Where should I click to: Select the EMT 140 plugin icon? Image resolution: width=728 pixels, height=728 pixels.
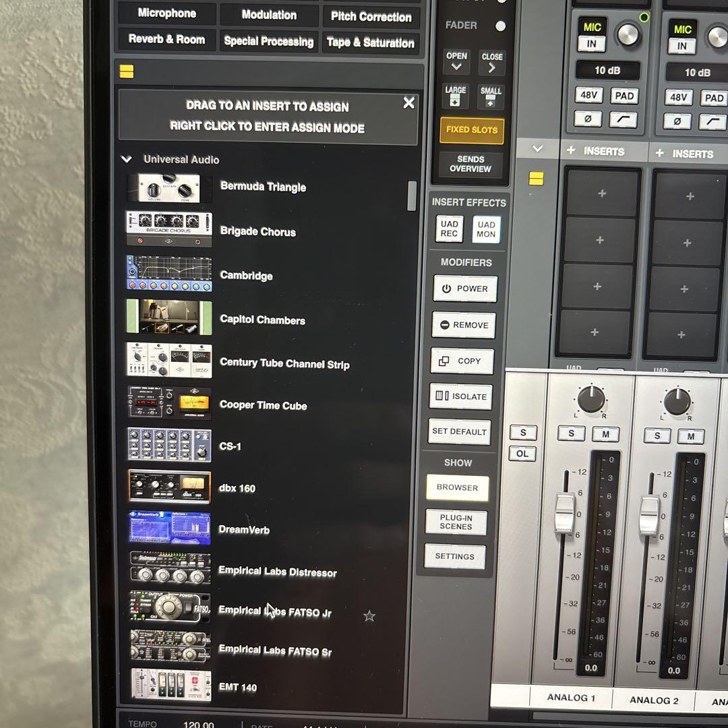pos(171,685)
